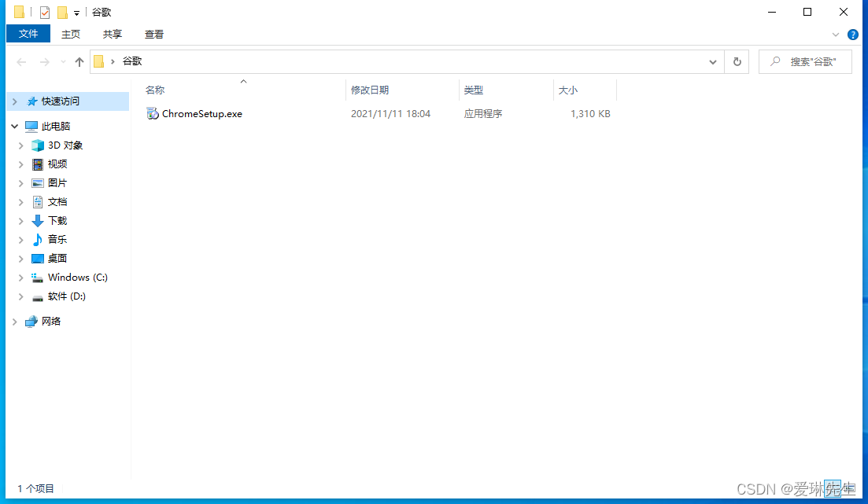Select 此电脑 in the navigation pane
The width and height of the screenshot is (868, 504).
(x=56, y=126)
